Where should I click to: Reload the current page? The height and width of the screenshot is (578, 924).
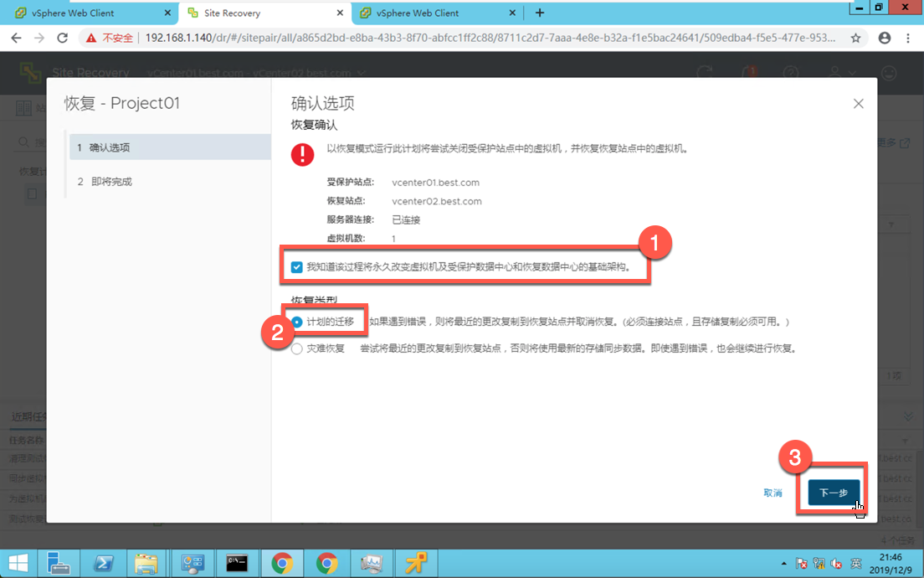click(x=63, y=38)
